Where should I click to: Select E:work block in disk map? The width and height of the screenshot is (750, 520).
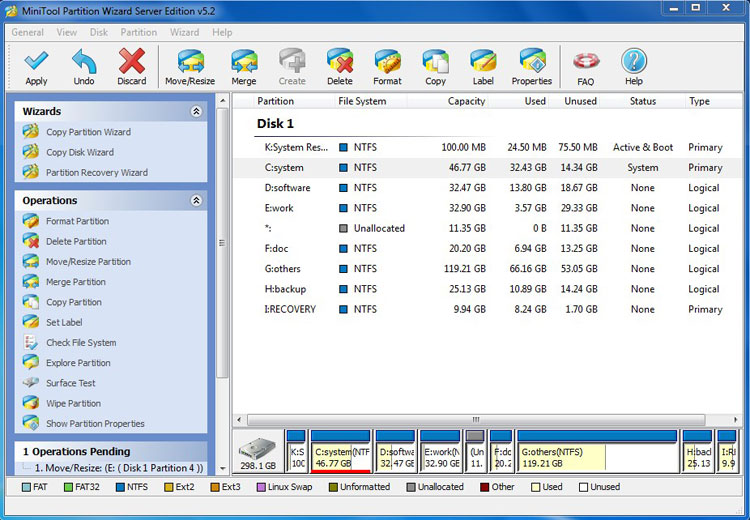pos(440,451)
